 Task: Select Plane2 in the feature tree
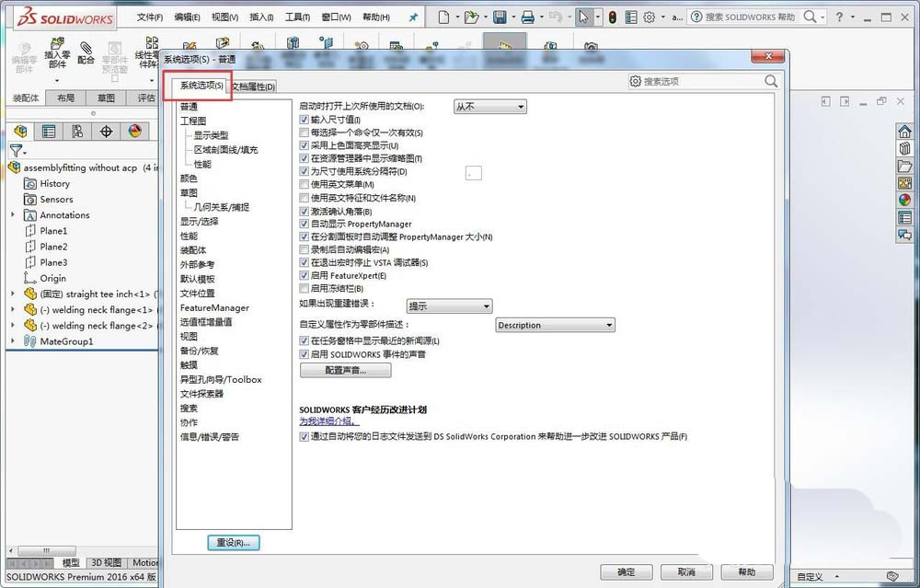(x=53, y=247)
